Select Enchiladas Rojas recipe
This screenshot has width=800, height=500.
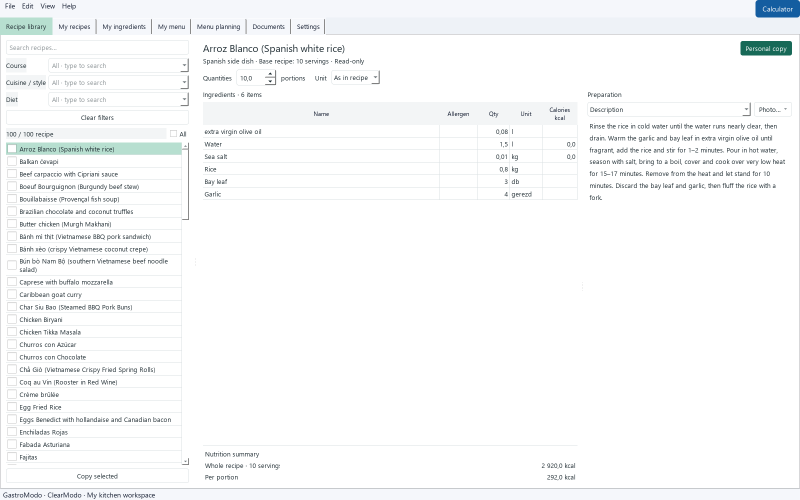[94, 432]
